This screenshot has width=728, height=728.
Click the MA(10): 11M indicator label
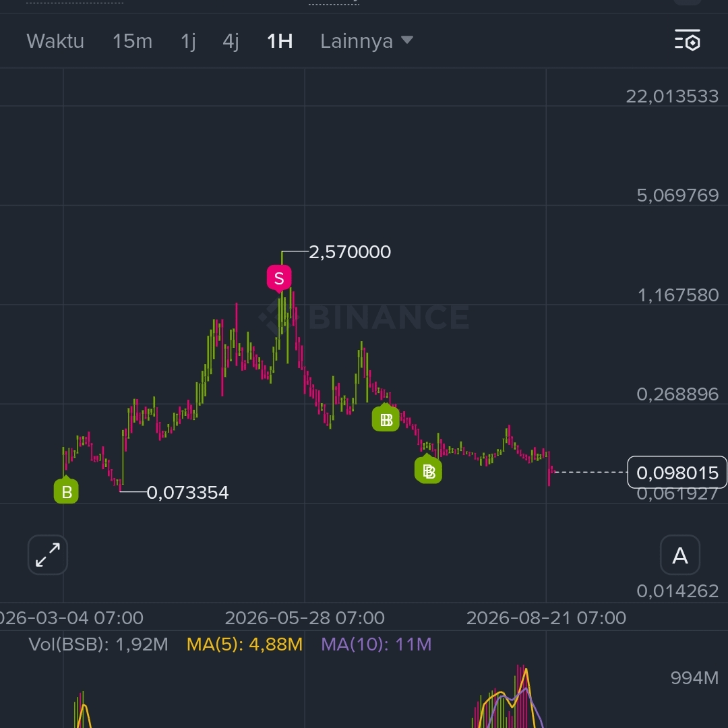click(x=376, y=644)
